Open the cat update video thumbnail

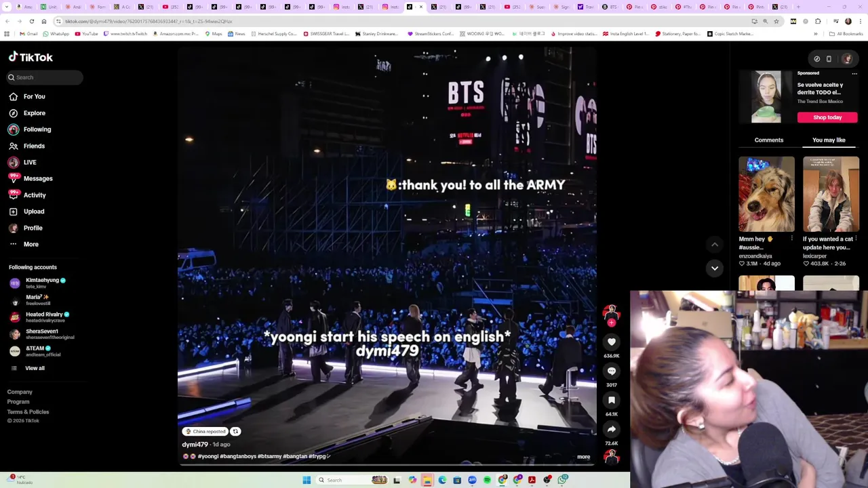[831, 195]
